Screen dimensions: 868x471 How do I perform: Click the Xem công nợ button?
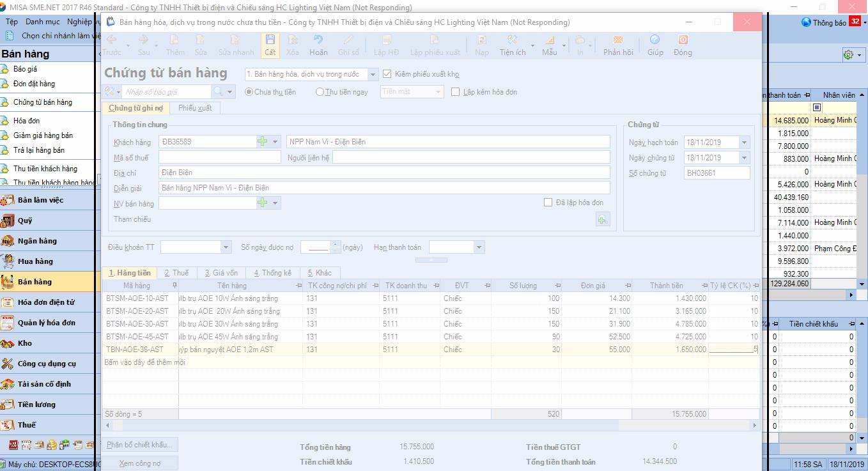139,463
